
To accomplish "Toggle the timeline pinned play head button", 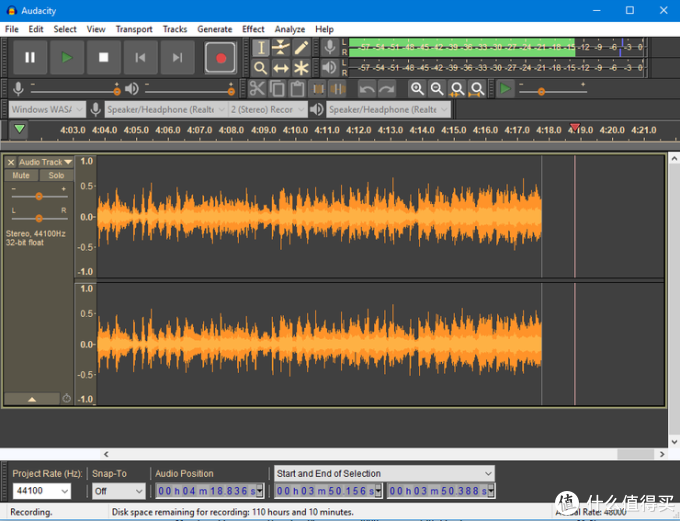I will pyautogui.click(x=20, y=129).
